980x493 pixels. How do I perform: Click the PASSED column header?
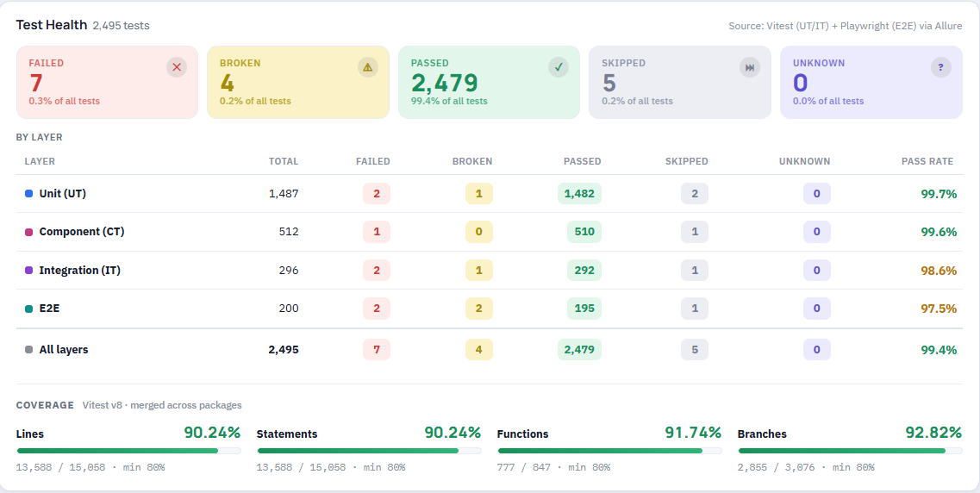coord(582,161)
